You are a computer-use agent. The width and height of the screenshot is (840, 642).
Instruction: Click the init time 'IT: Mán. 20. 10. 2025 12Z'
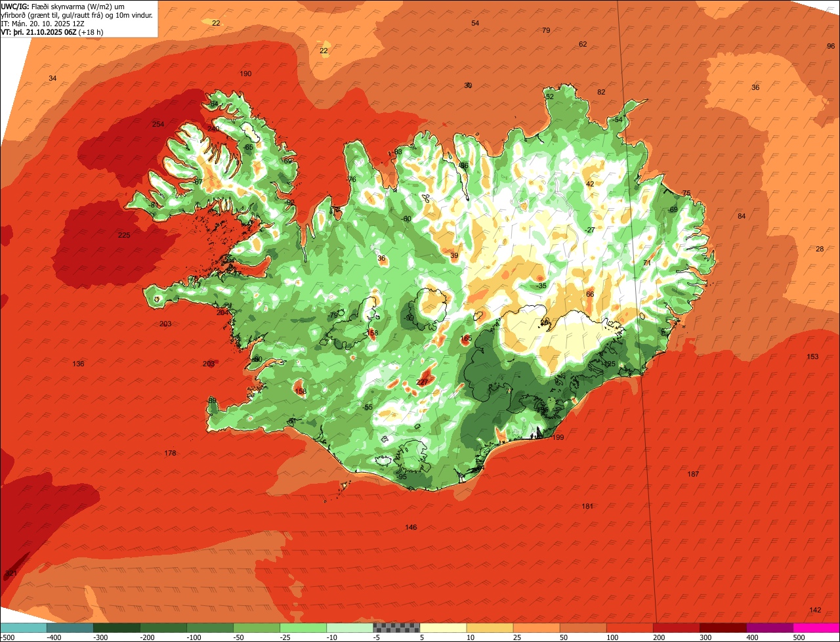point(44,23)
